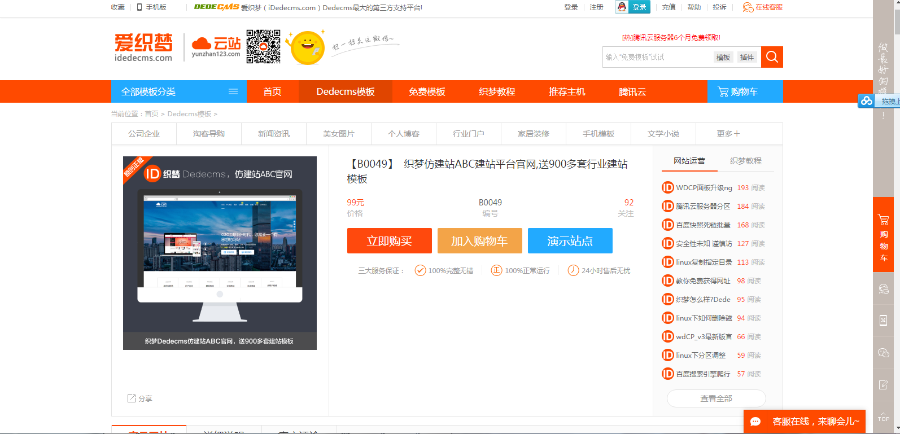Click the ID icon beside 织梦怎么样7Dede
The image size is (900, 434).
tap(668, 299)
